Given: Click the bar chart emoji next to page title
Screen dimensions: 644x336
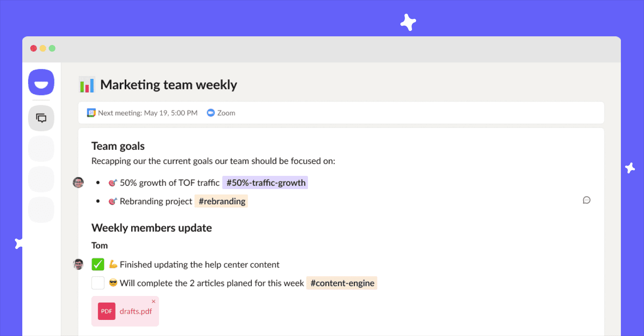Looking at the screenshot, I should pyautogui.click(x=87, y=84).
